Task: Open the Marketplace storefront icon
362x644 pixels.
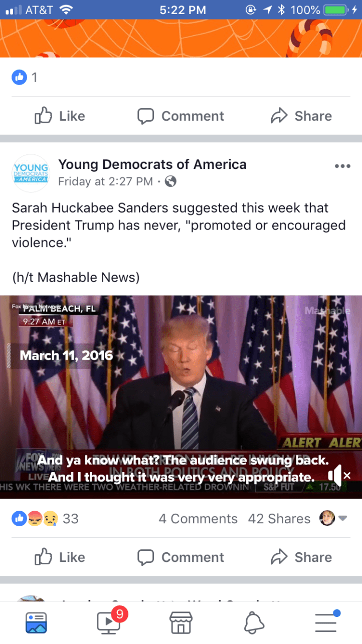Action: (181, 622)
